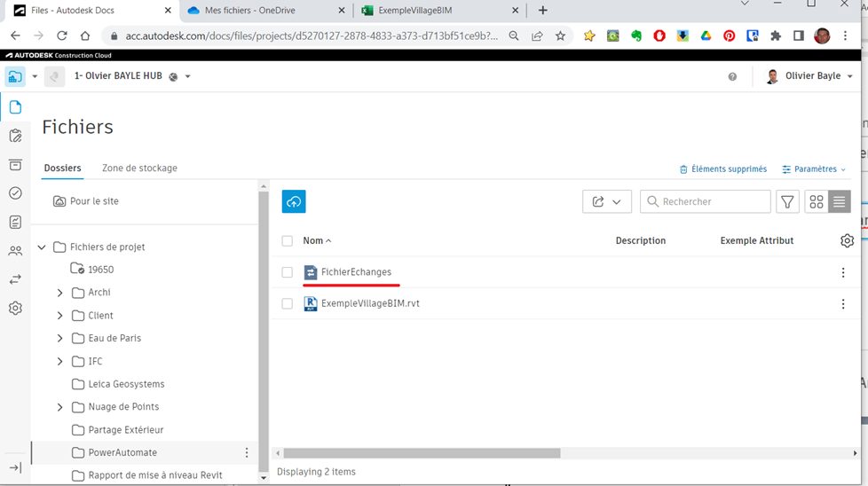Check the FichierEchanges row checkbox
The image size is (868, 486).
287,272
